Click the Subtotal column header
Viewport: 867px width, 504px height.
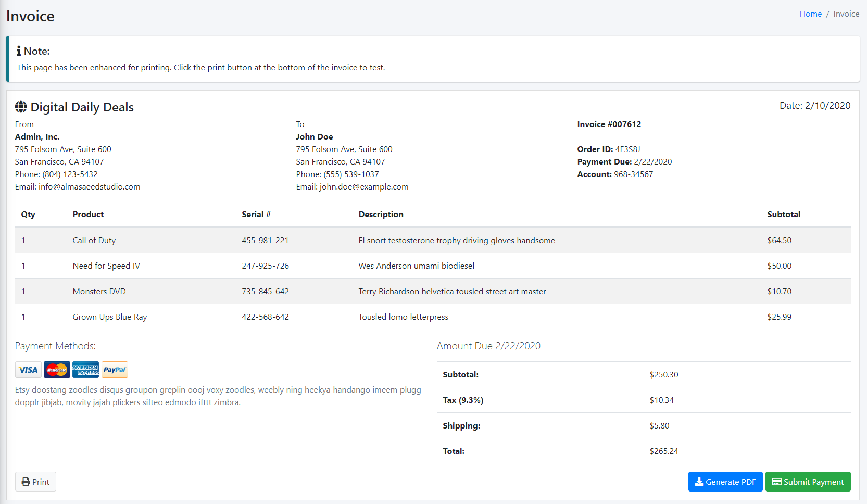pyautogui.click(x=783, y=215)
